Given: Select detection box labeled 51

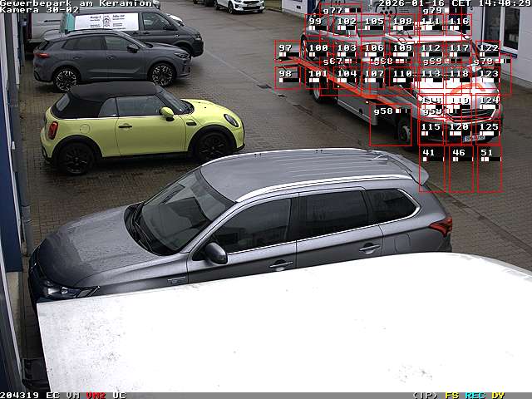Looking at the screenshot, I should click(488, 169).
